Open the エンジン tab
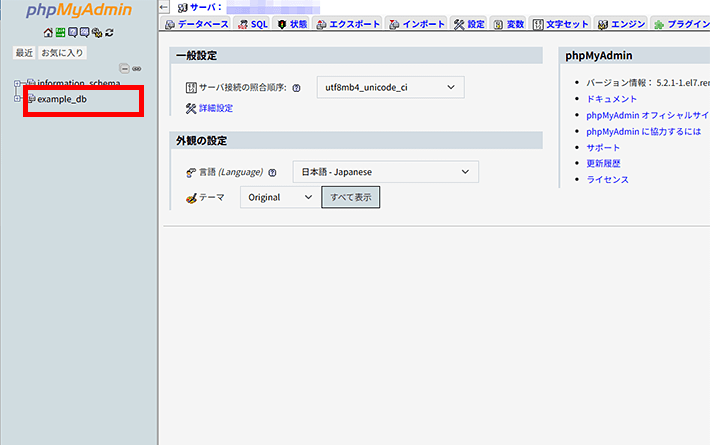710x445 pixels. point(621,24)
